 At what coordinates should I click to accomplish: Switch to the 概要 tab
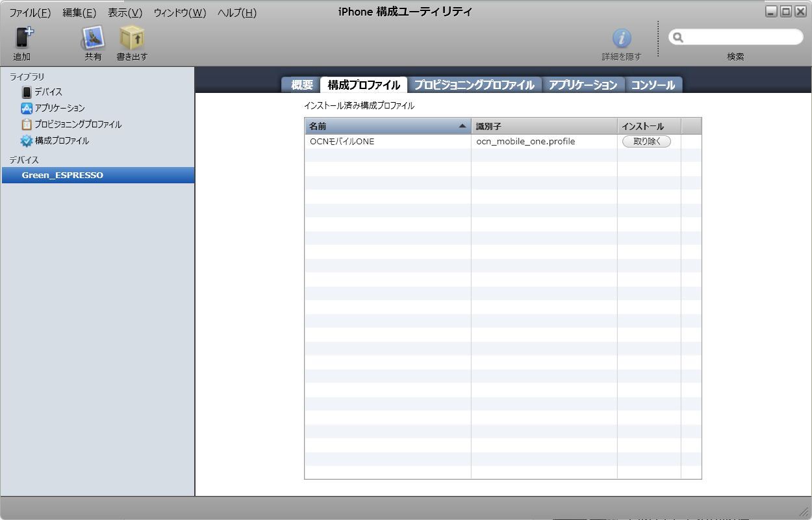[x=302, y=85]
